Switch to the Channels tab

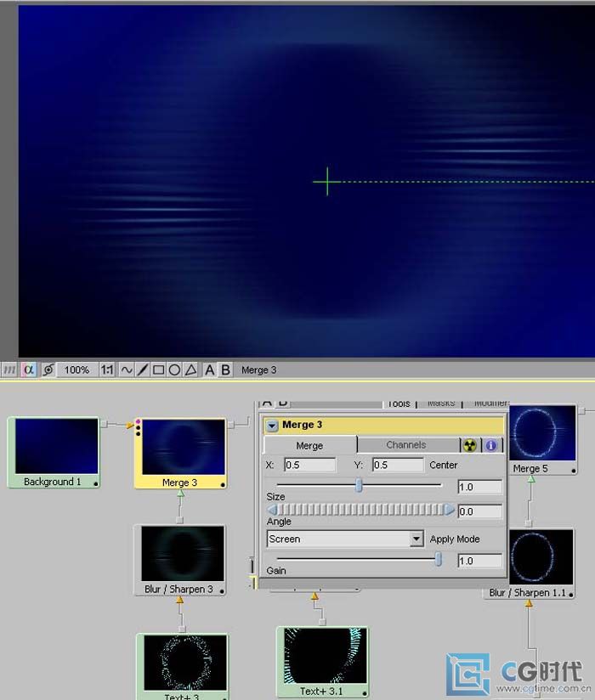(x=406, y=444)
